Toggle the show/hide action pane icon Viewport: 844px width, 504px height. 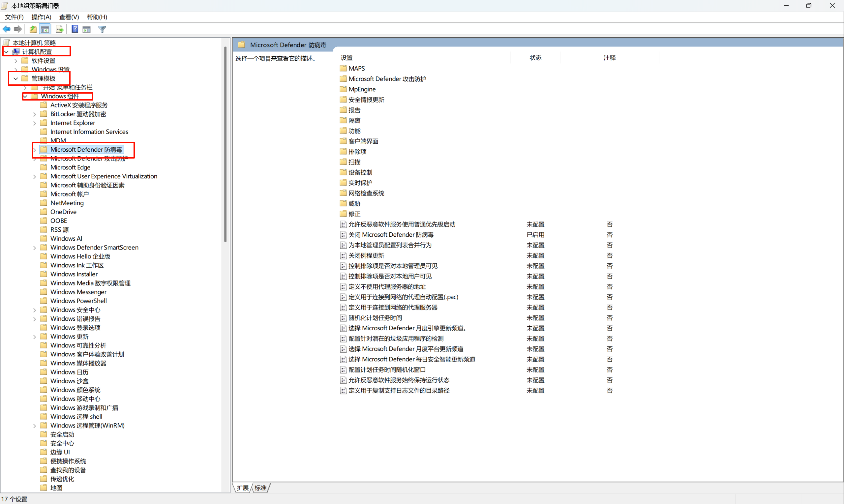87,29
